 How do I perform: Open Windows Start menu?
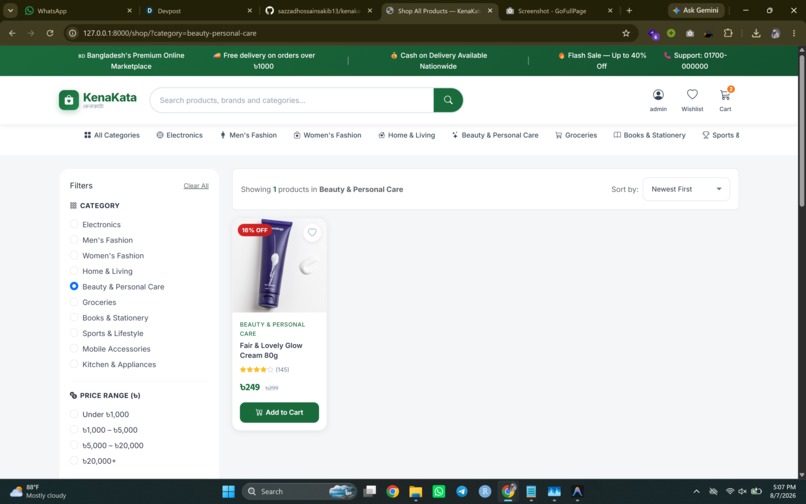pyautogui.click(x=228, y=491)
